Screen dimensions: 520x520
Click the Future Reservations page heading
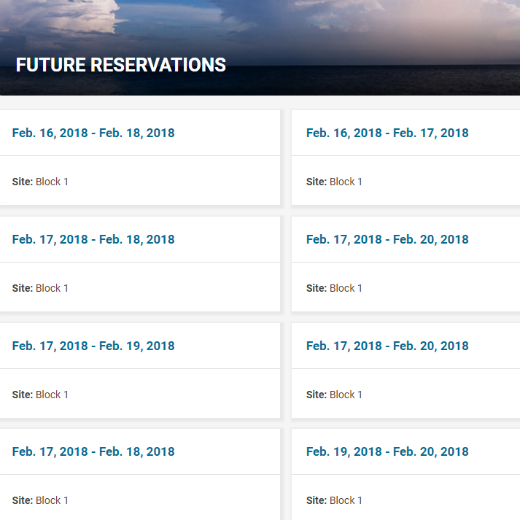pos(121,65)
